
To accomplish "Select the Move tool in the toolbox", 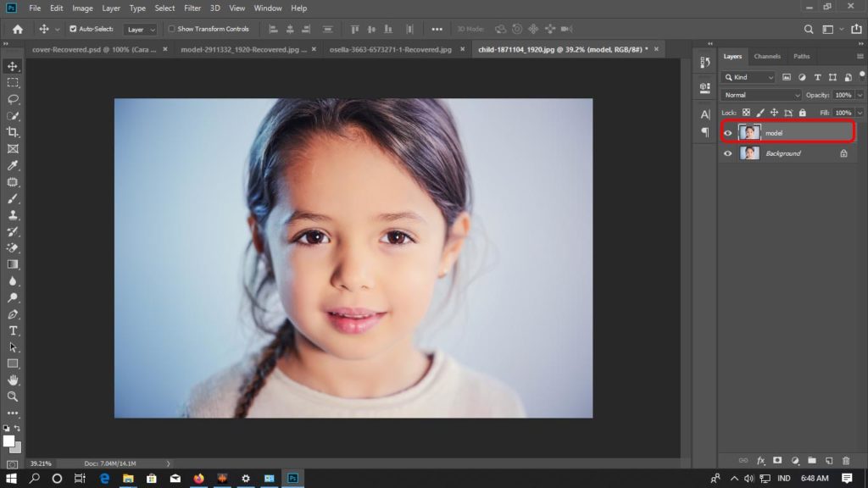I will point(13,66).
